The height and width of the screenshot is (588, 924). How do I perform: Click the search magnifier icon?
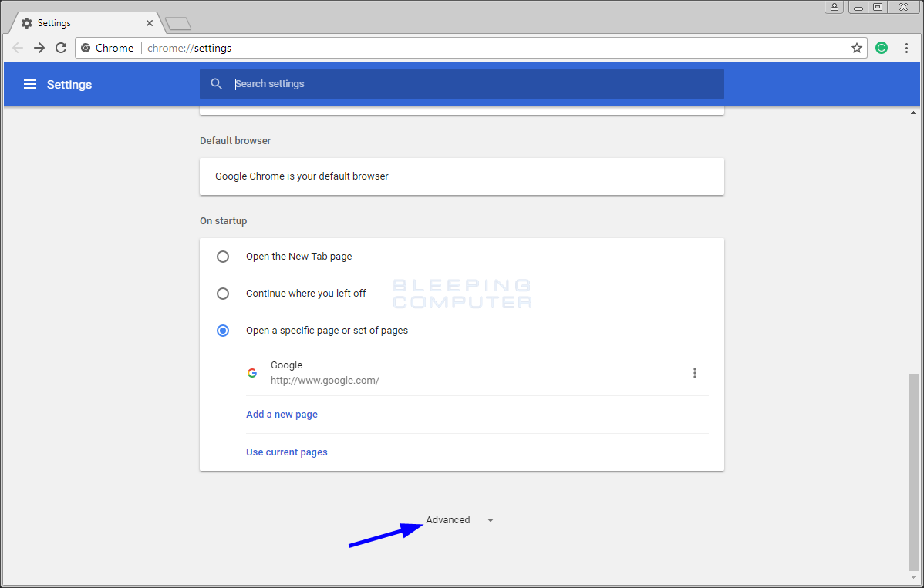(216, 83)
